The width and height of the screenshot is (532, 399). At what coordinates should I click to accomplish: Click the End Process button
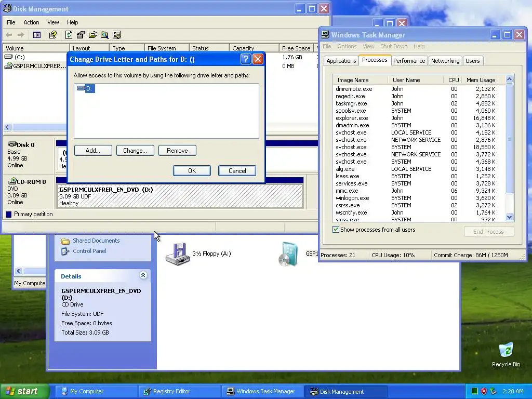pos(488,232)
